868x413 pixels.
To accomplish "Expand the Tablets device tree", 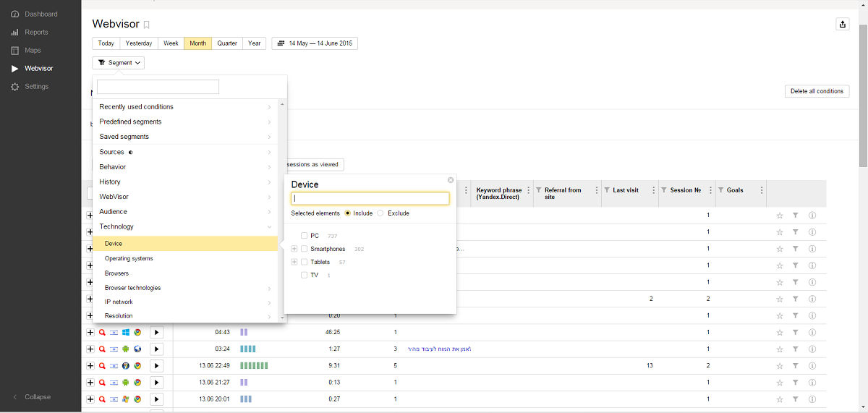I will click(294, 262).
